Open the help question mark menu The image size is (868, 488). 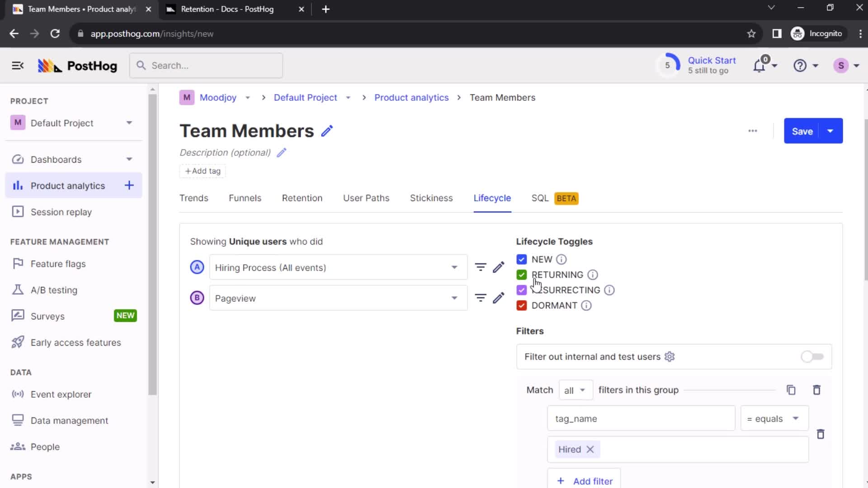click(806, 66)
